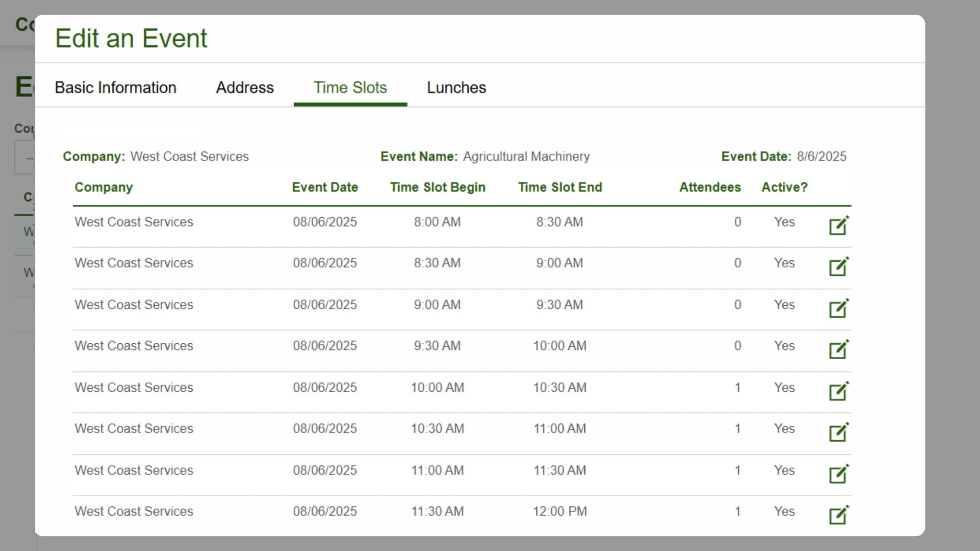Edit the 8:30 AM to 9:00 AM time slot
This screenshot has height=551, width=980.
pos(839,267)
